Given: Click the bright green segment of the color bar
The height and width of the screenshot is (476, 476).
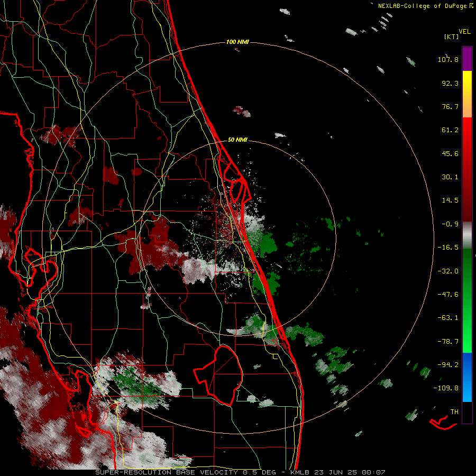Looking at the screenshot, I should pyautogui.click(x=467, y=300).
